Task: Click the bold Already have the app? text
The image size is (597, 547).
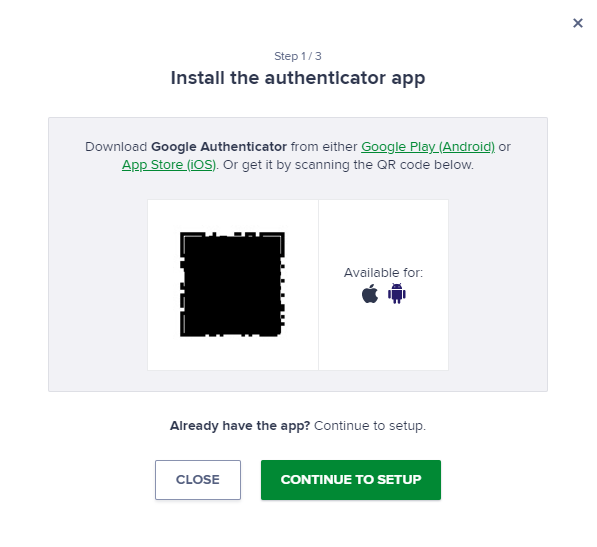Action: (240, 426)
